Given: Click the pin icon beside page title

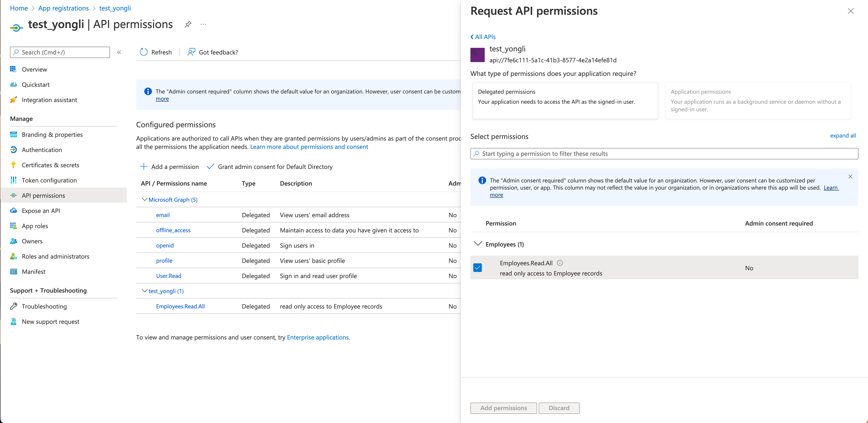Looking at the screenshot, I should coord(188,24).
